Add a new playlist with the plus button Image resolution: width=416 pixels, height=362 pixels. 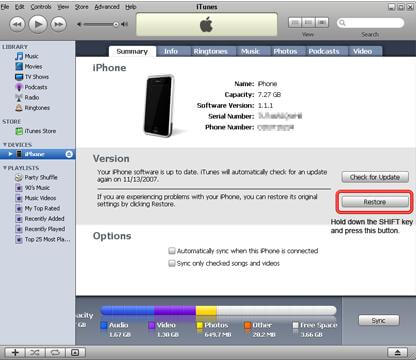[x=15, y=352]
